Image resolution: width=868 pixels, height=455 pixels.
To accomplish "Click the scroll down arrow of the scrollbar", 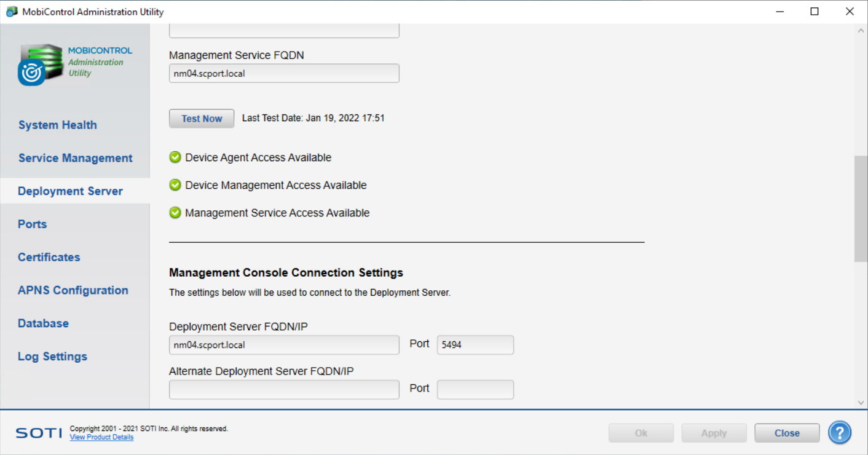I will coord(861,402).
